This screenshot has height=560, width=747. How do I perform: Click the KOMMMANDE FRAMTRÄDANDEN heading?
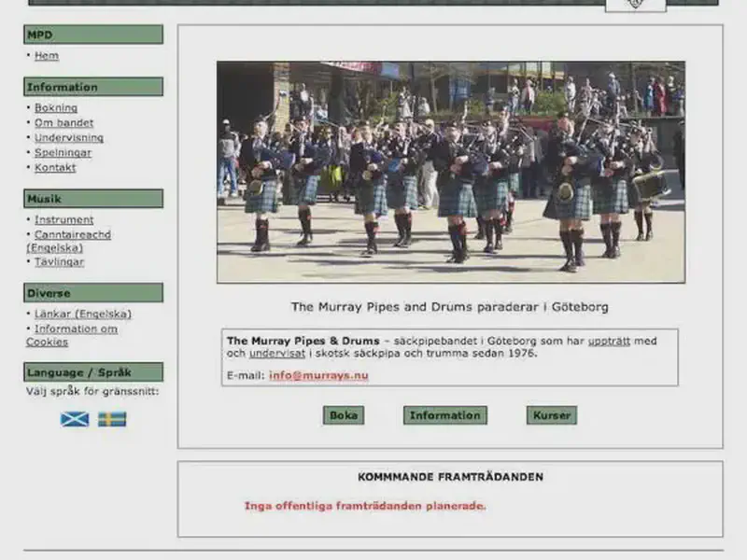pos(451,477)
